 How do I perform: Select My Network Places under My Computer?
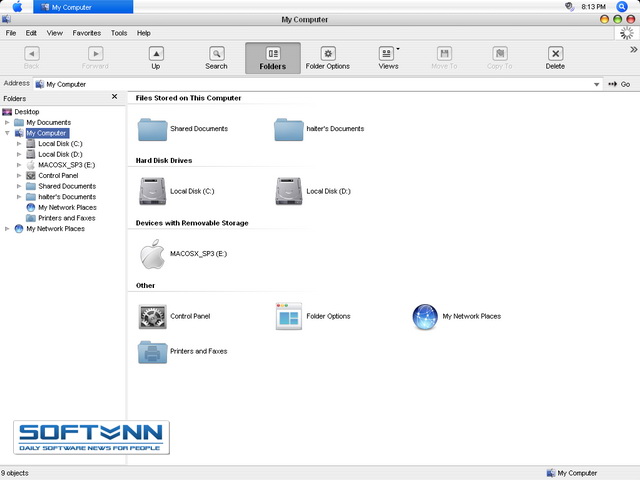point(67,207)
